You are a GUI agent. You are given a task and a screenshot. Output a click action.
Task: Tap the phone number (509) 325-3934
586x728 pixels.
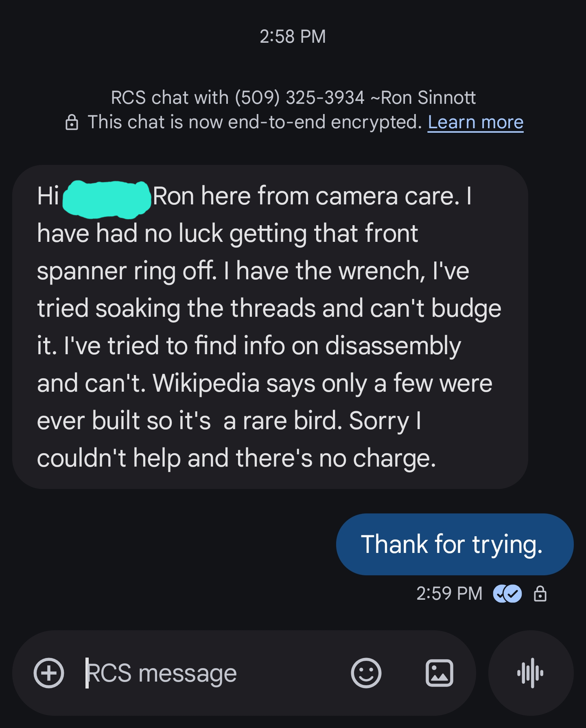(x=300, y=98)
